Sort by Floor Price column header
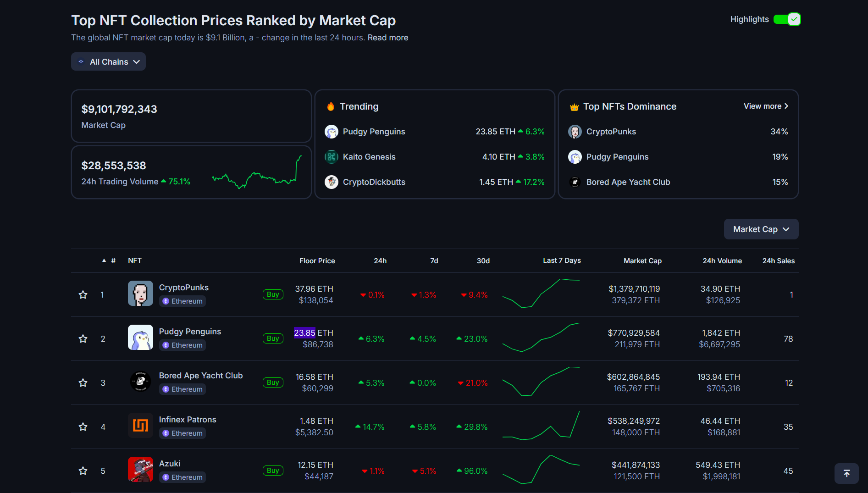Image resolution: width=868 pixels, height=493 pixels. tap(317, 260)
